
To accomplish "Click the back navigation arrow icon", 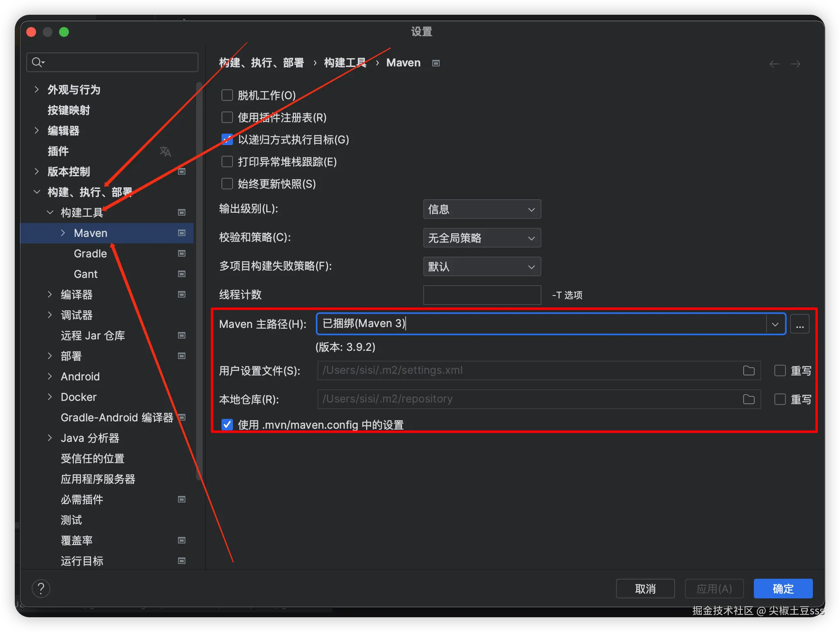I will [774, 64].
